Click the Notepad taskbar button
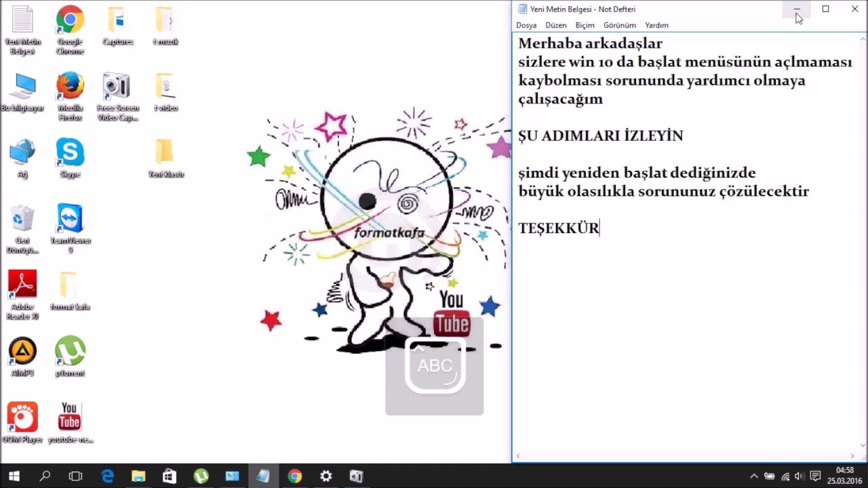Image resolution: width=868 pixels, height=488 pixels. [263, 476]
